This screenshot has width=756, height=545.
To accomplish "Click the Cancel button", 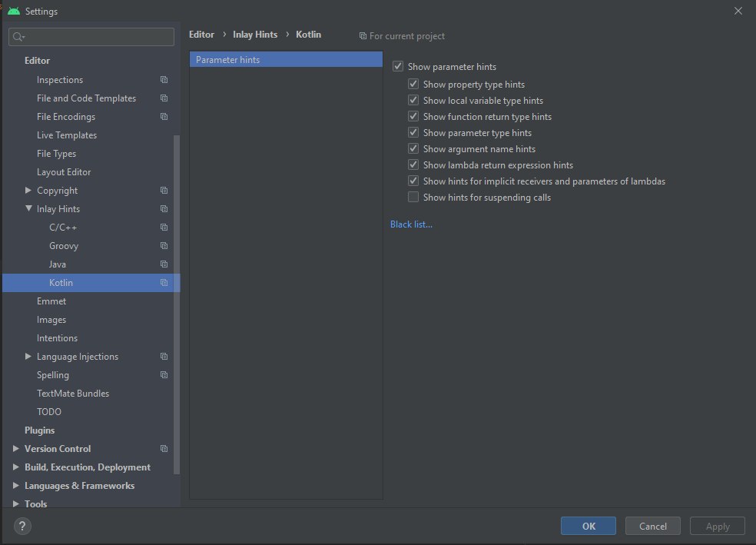I will pos(653,526).
